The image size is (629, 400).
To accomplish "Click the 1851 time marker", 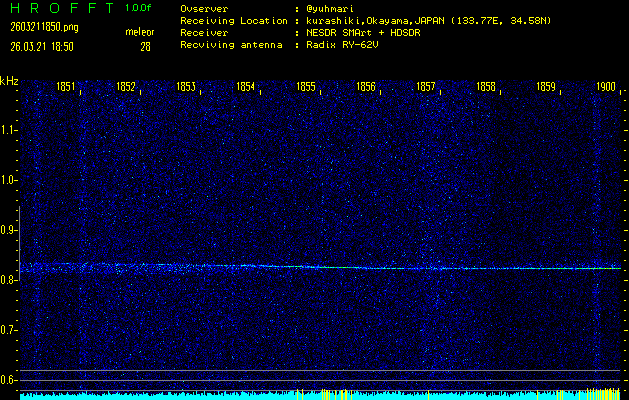I will click(66, 88).
